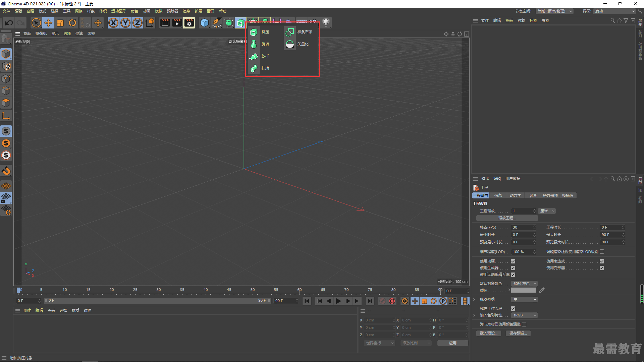
Task: Toggle Y axis lock
Action: pos(125,23)
